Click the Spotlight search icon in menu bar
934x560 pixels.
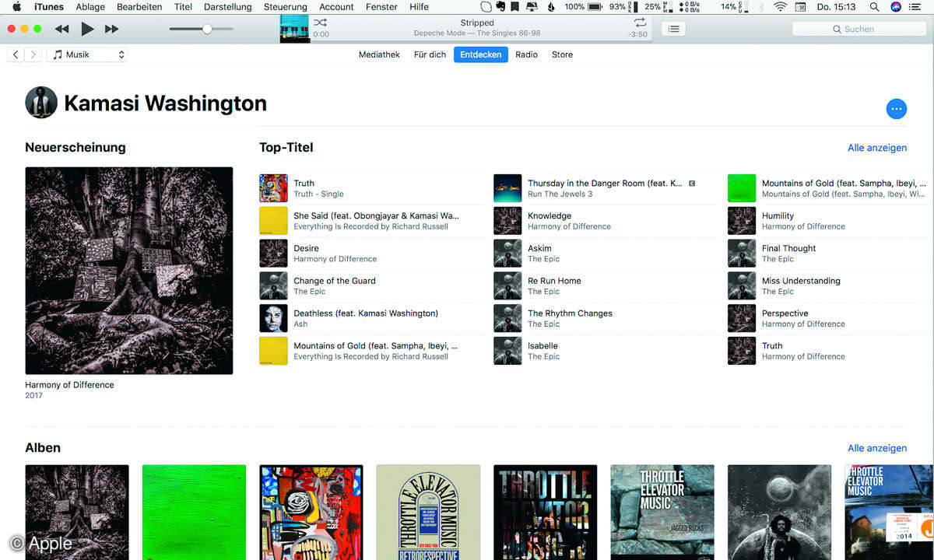[875, 7]
